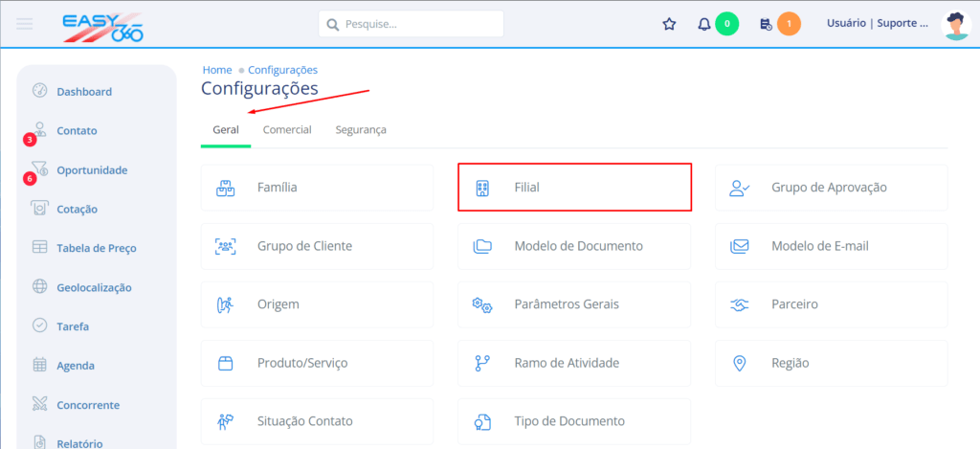This screenshot has width=980, height=449.
Task: Open the Grupo de Aprovação label
Action: point(829,187)
